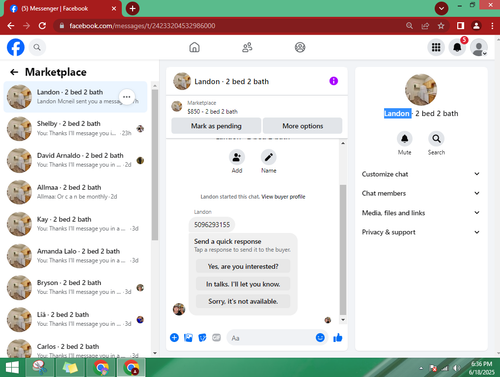Click More options button
Screen dimensions: 500x377
303,126
